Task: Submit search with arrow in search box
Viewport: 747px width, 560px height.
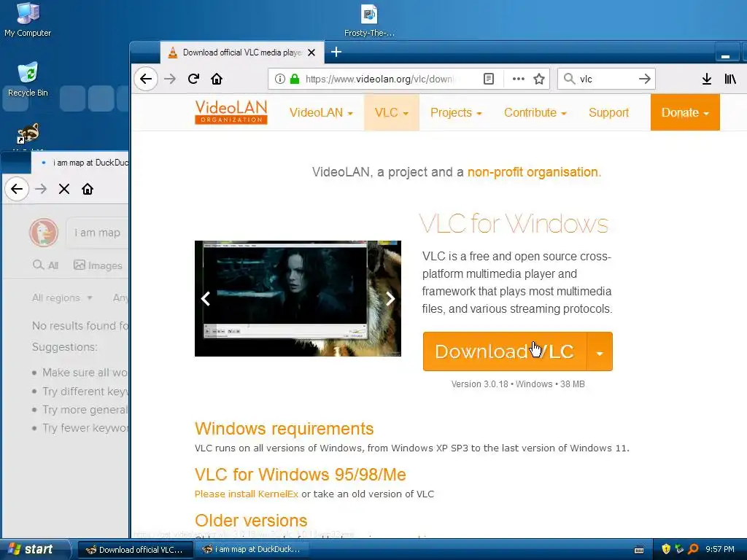Action: (x=645, y=79)
